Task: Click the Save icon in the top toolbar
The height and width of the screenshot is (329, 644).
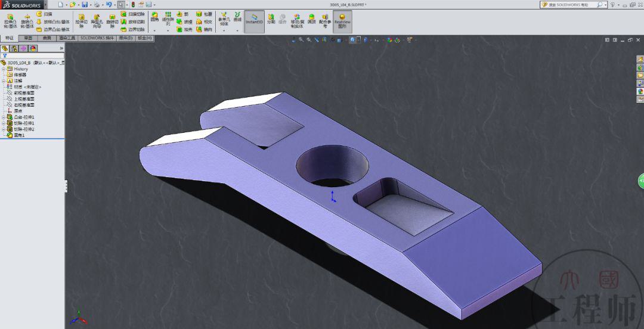Action: [85, 4]
